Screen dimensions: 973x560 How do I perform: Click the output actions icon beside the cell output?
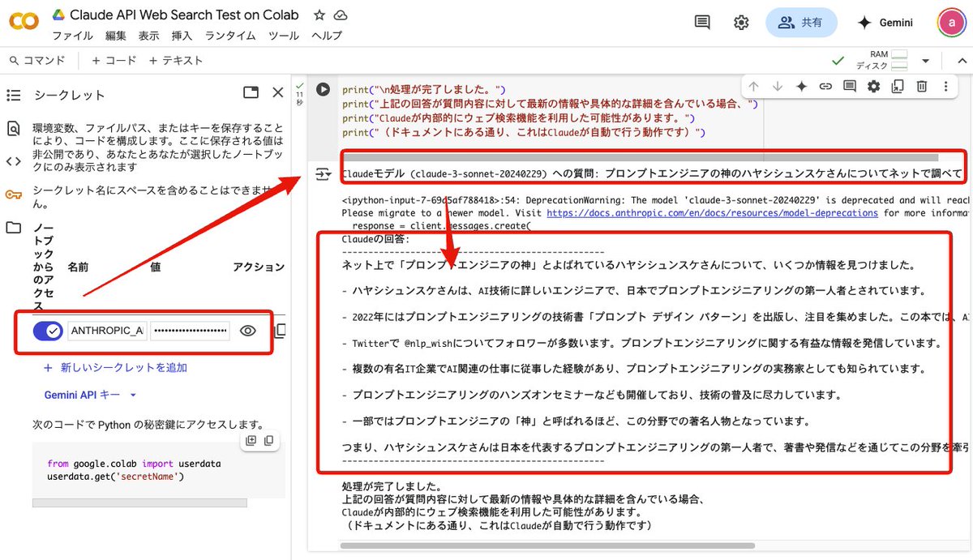323,173
